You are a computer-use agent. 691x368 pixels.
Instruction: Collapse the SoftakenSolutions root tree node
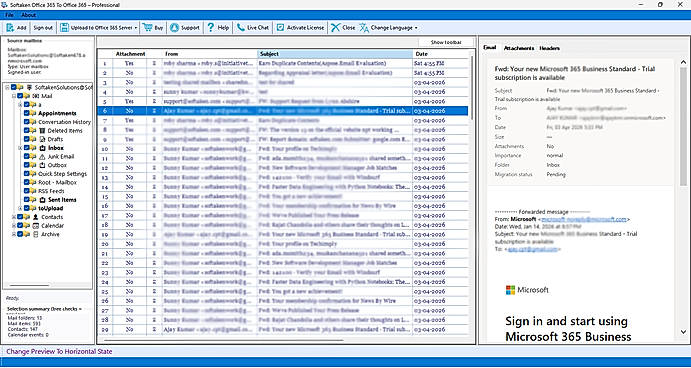tap(7, 88)
